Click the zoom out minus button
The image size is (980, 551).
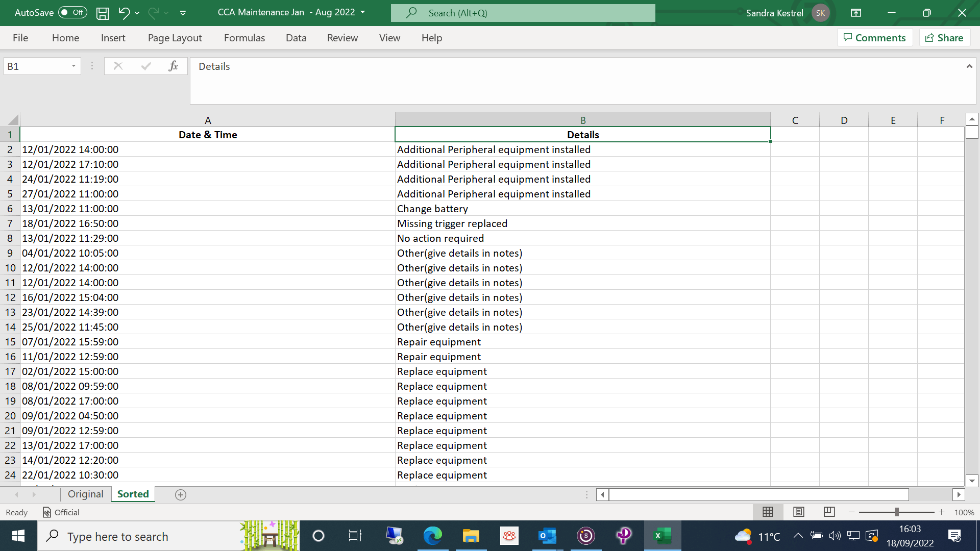click(851, 512)
